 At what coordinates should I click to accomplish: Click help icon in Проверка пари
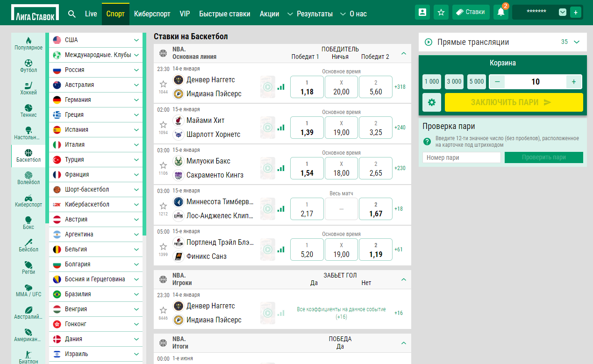(x=427, y=142)
